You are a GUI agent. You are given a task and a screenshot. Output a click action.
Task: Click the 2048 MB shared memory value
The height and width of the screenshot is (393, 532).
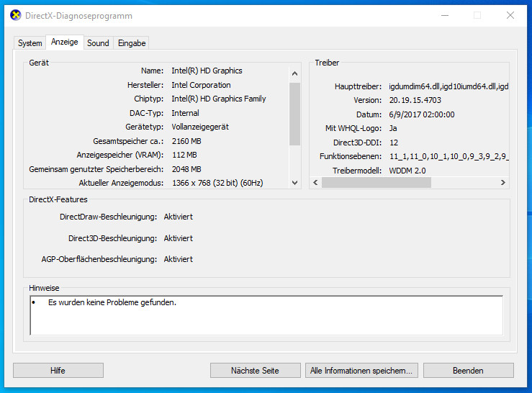pyautogui.click(x=186, y=169)
